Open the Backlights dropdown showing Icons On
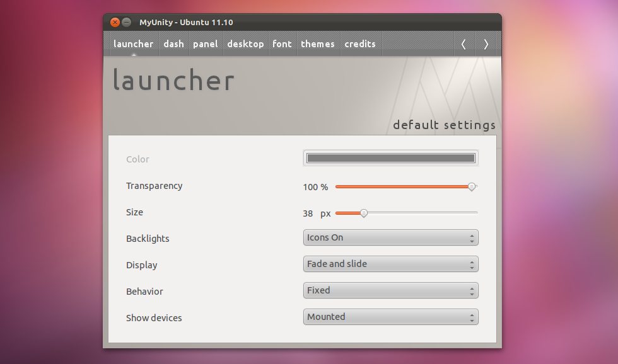618x364 pixels. click(x=390, y=237)
